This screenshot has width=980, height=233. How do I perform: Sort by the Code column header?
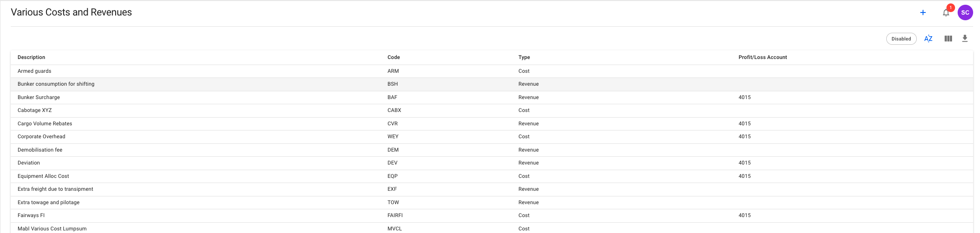(393, 57)
